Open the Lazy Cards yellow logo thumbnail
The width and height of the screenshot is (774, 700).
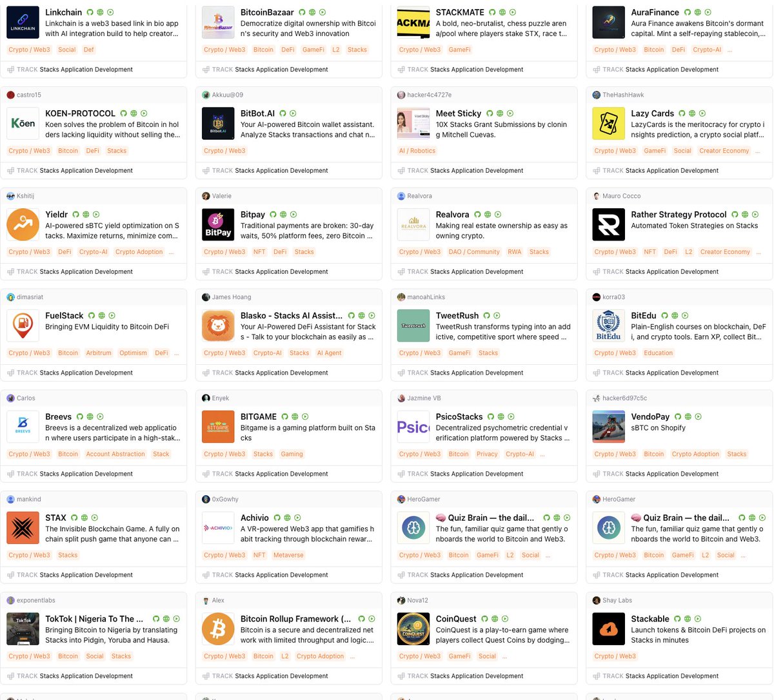(608, 124)
